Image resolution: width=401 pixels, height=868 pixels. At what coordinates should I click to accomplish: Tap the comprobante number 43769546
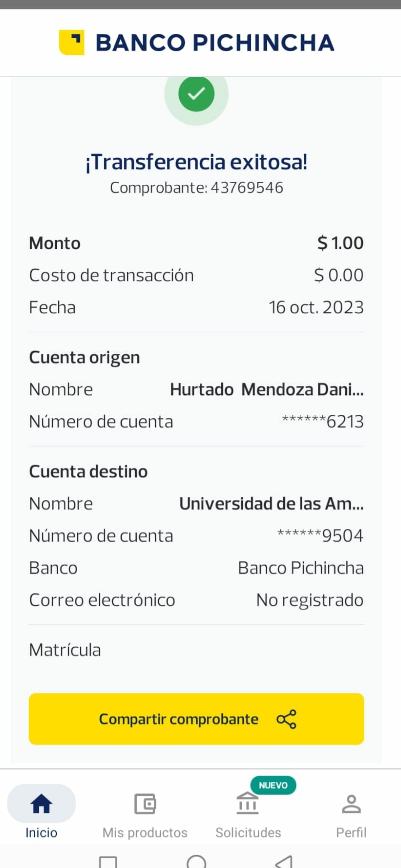pos(247,188)
